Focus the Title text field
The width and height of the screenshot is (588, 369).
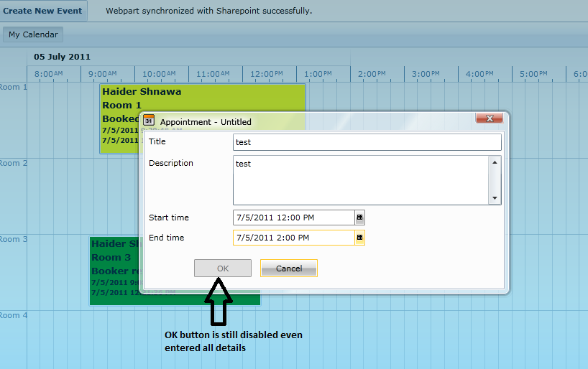[x=367, y=142]
